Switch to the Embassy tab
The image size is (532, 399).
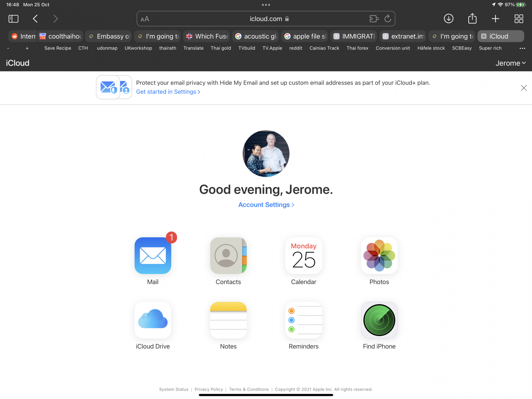[x=109, y=36]
